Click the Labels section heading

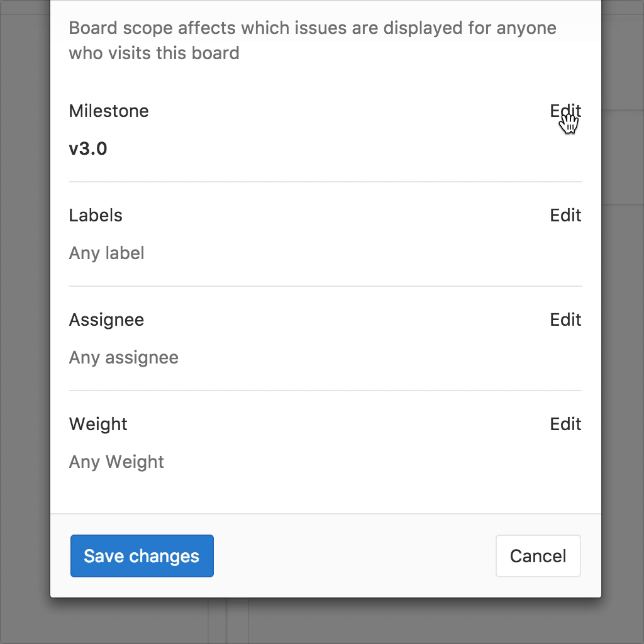(96, 216)
